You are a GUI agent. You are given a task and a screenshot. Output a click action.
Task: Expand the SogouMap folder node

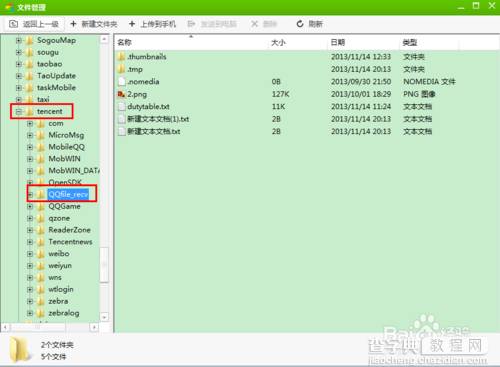19,40
